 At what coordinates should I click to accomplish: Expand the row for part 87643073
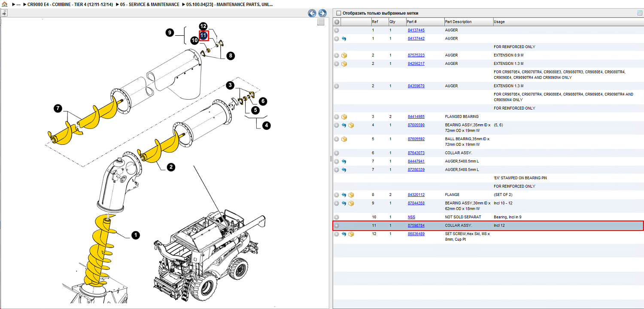tap(337, 153)
